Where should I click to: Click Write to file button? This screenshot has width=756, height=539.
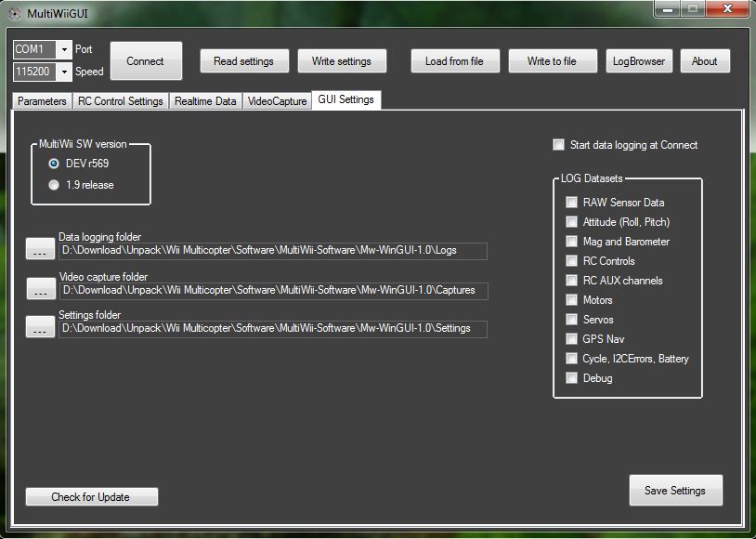[553, 61]
